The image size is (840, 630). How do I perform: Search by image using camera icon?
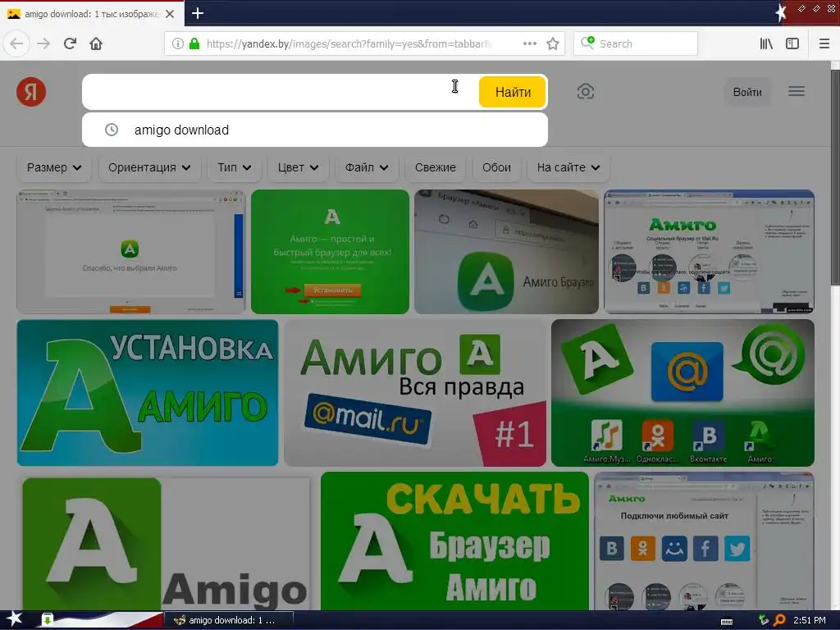click(586, 92)
